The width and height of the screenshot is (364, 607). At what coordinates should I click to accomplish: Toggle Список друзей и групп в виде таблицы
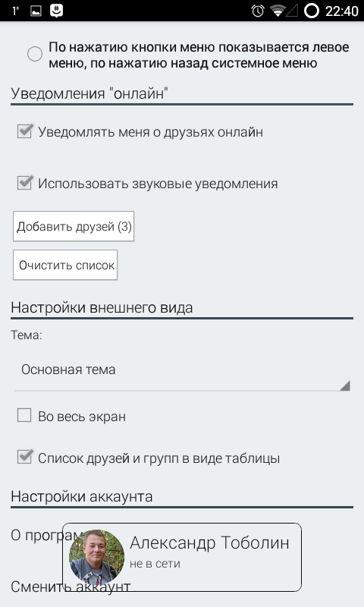25,458
